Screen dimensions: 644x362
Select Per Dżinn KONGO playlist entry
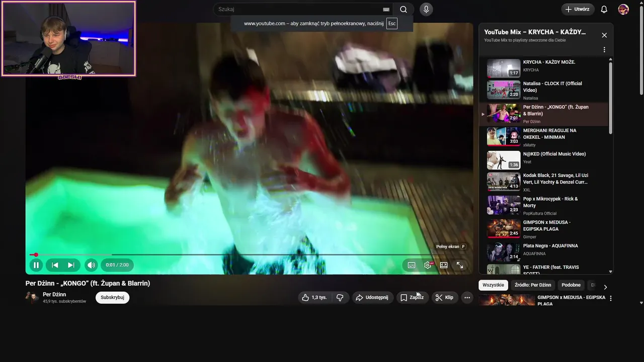coord(543,114)
